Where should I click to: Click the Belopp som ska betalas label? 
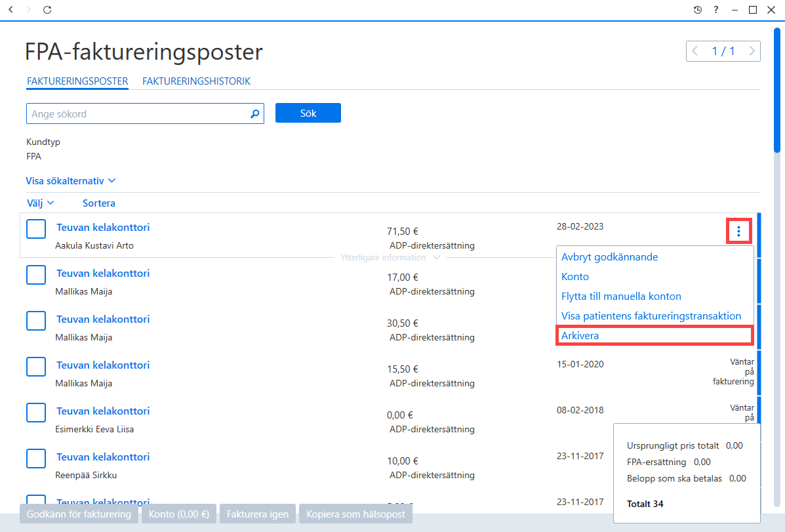coord(674,478)
